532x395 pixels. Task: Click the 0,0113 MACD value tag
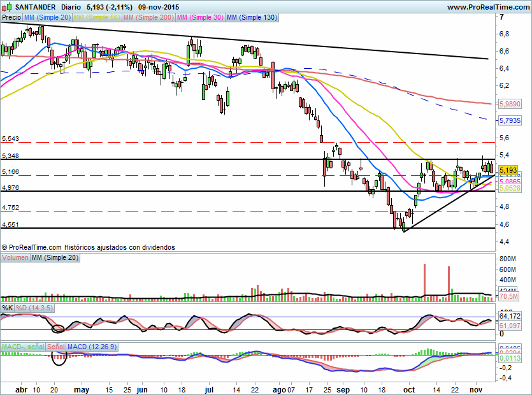point(510,358)
